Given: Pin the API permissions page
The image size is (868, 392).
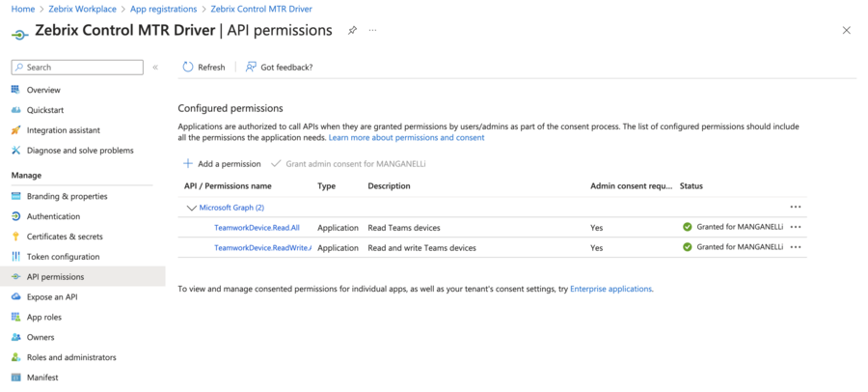Looking at the screenshot, I should (x=352, y=31).
